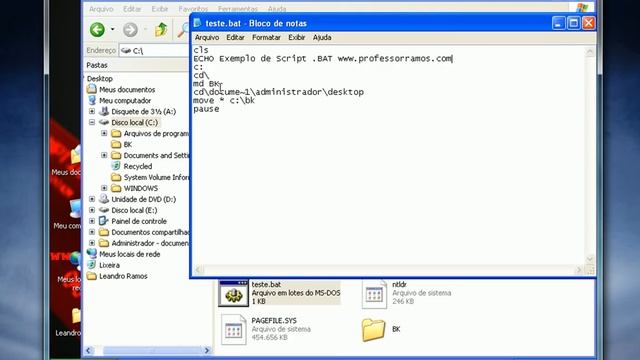Screen dimensions: 640x360
Task: Click the Forward arrow in Explorer toolbar
Action: pos(130,30)
